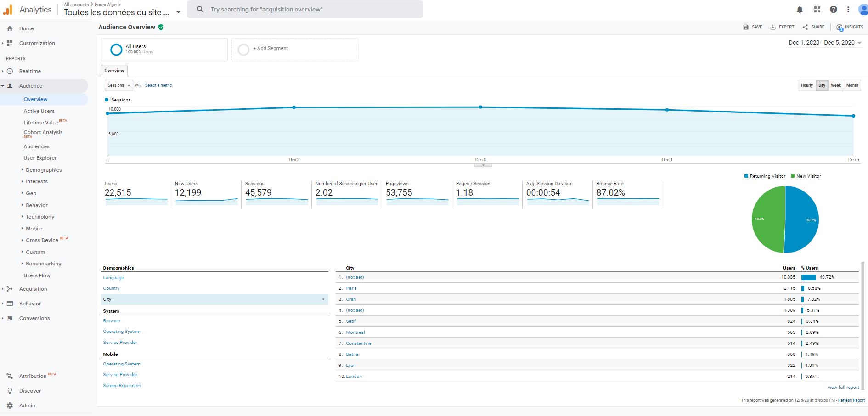Open Active Users in the Audience menu
The image size is (868, 416).
click(39, 111)
